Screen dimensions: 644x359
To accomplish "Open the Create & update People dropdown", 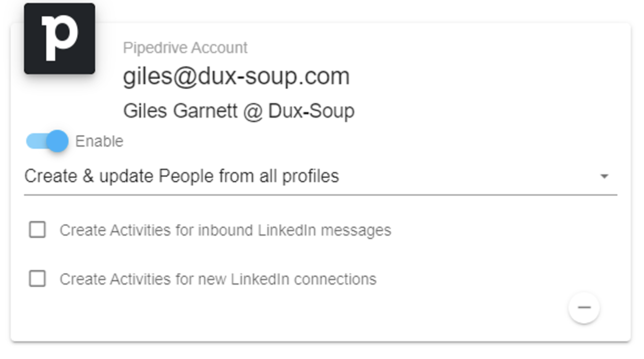I will tap(320, 176).
